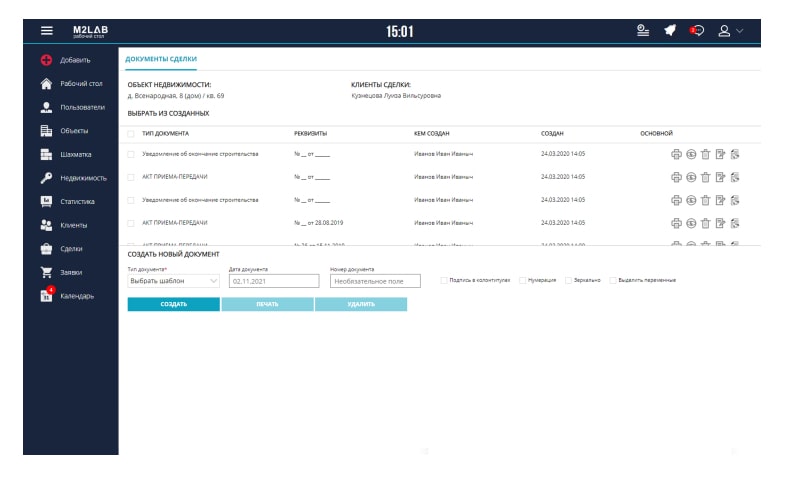Toggle the select-all checkbox beside ТИП ДОКУМЕНТА
Viewport: 800px width, 500px height.
[131, 134]
